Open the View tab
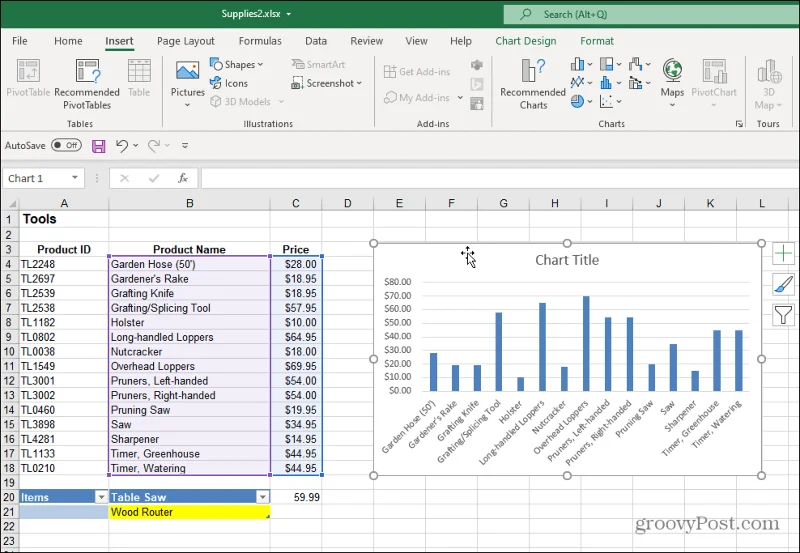Viewport: 800px width, 553px height. pyautogui.click(x=416, y=41)
